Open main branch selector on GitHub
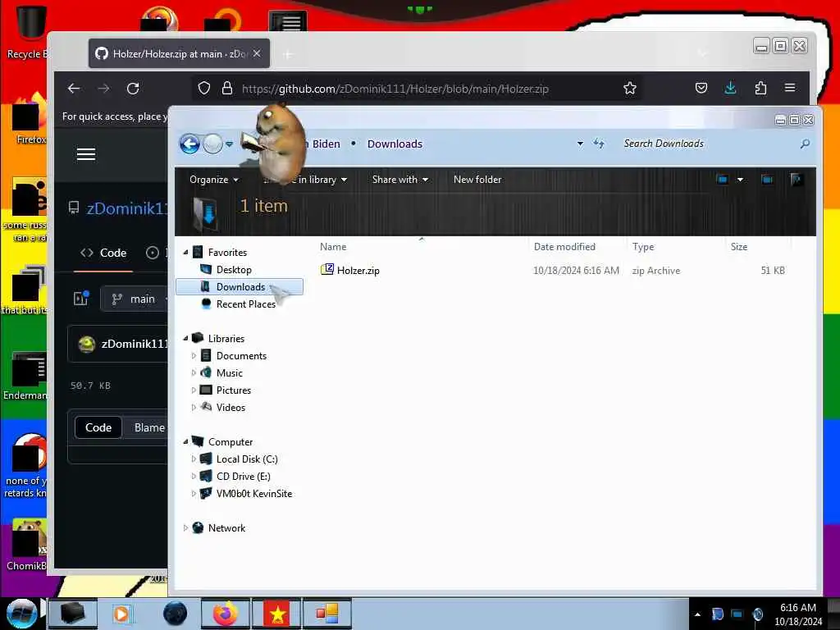 [135, 299]
